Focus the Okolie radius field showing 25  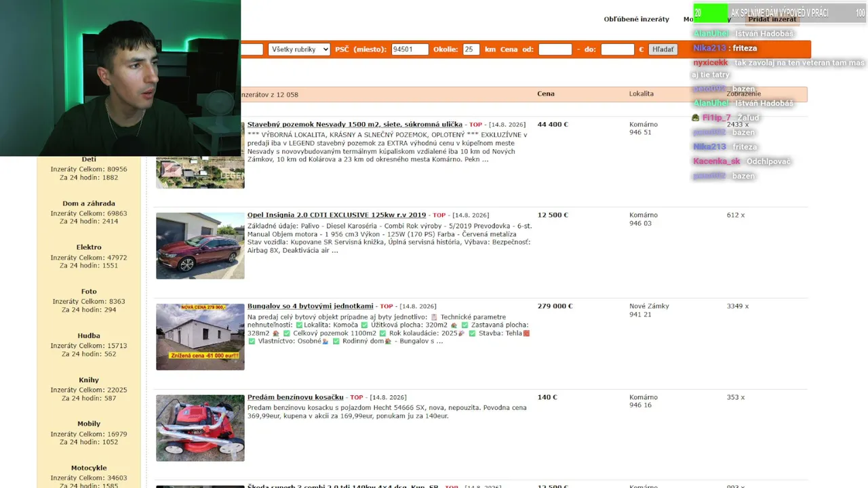471,49
